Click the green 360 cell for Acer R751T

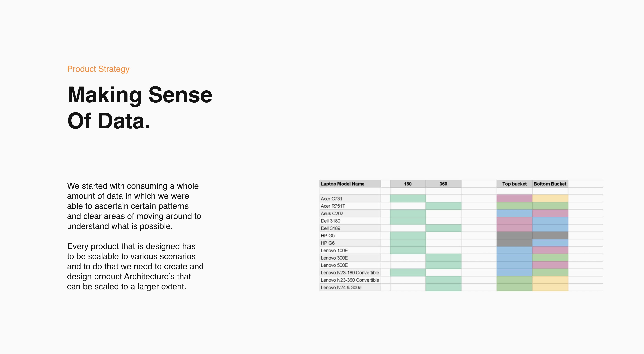point(443,206)
